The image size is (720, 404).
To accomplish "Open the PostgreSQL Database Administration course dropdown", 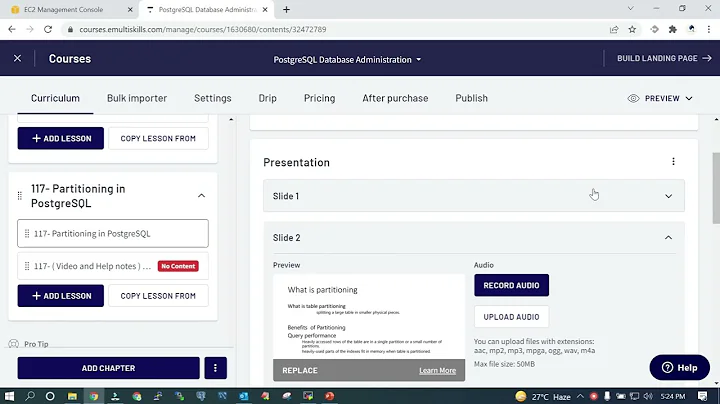I will click(x=347, y=60).
